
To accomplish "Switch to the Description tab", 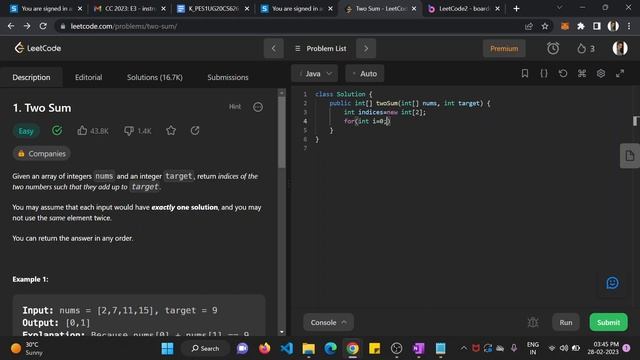I will coord(31,77).
